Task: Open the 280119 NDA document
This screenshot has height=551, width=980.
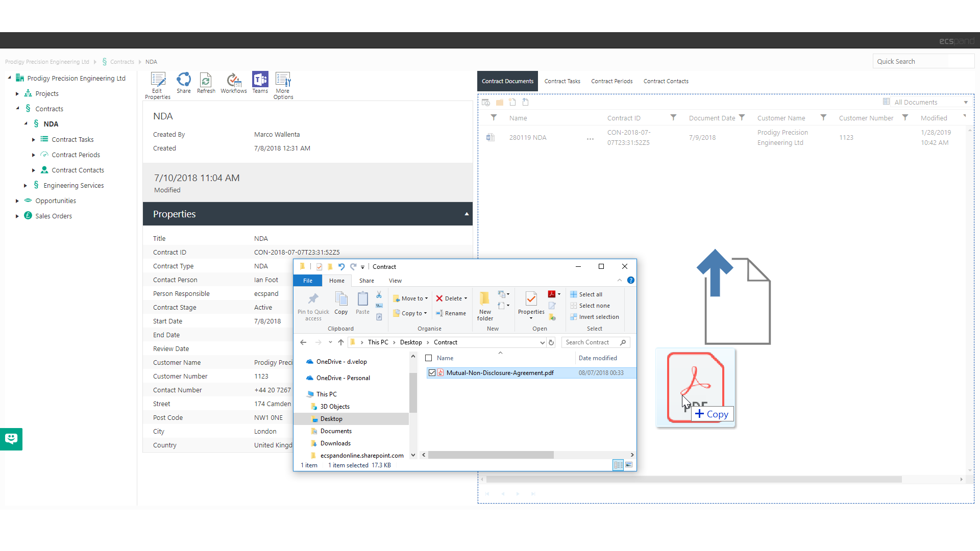Action: 527,138
